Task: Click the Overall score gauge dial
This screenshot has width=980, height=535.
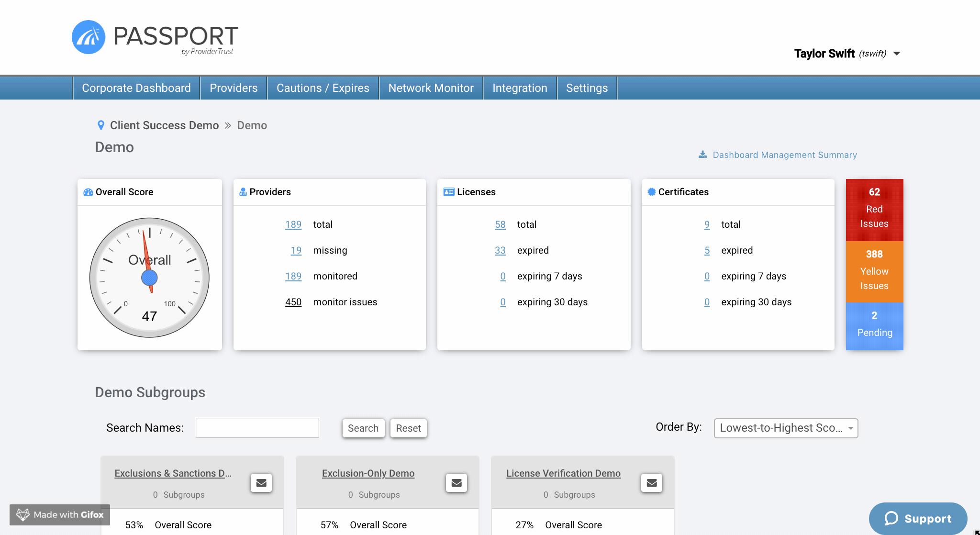Action: point(149,278)
